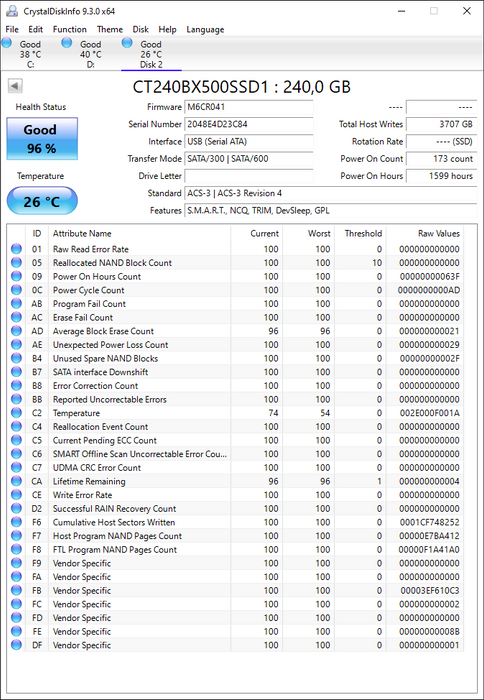Click raw value 002E000F001A
484x700 pixels.
[x=430, y=413]
